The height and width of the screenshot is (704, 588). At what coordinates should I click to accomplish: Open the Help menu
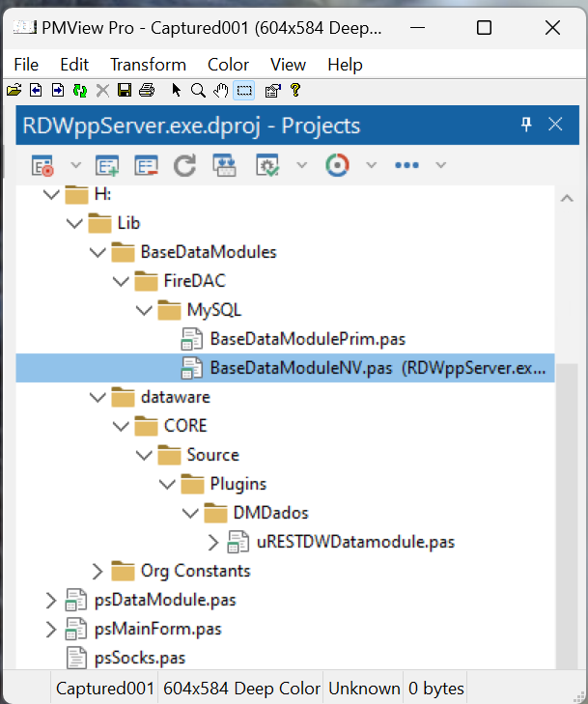pyautogui.click(x=345, y=65)
